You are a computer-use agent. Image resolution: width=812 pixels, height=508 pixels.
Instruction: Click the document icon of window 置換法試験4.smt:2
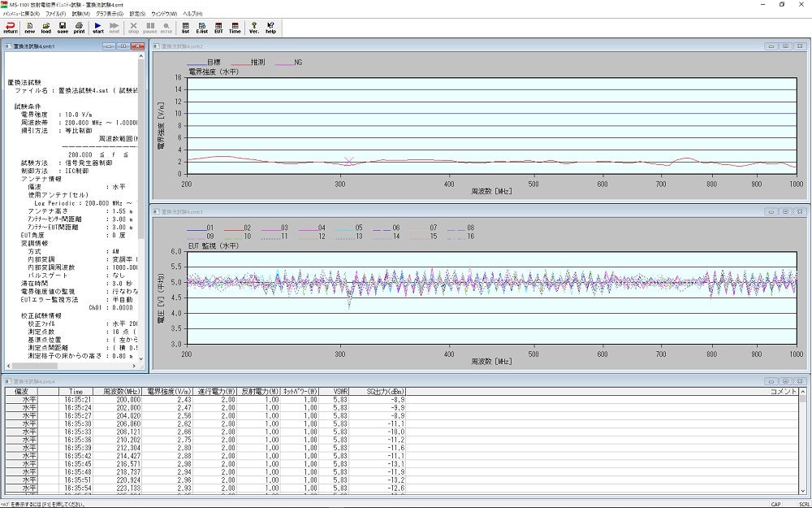click(x=157, y=46)
